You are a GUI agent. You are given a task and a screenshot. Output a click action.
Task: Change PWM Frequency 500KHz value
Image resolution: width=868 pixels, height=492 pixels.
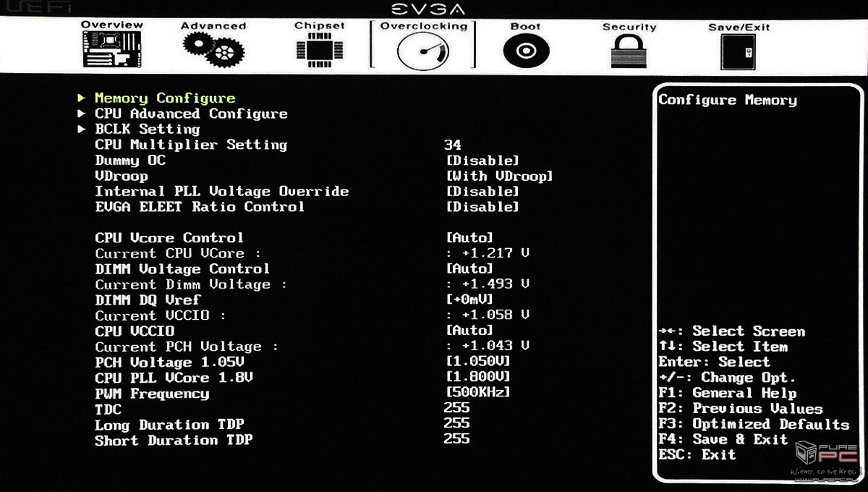[478, 393]
